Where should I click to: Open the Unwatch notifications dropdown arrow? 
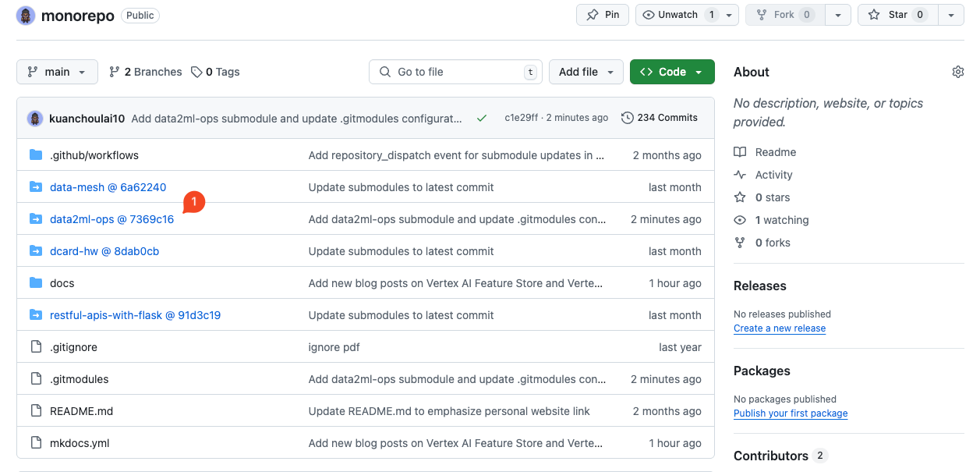(x=730, y=15)
